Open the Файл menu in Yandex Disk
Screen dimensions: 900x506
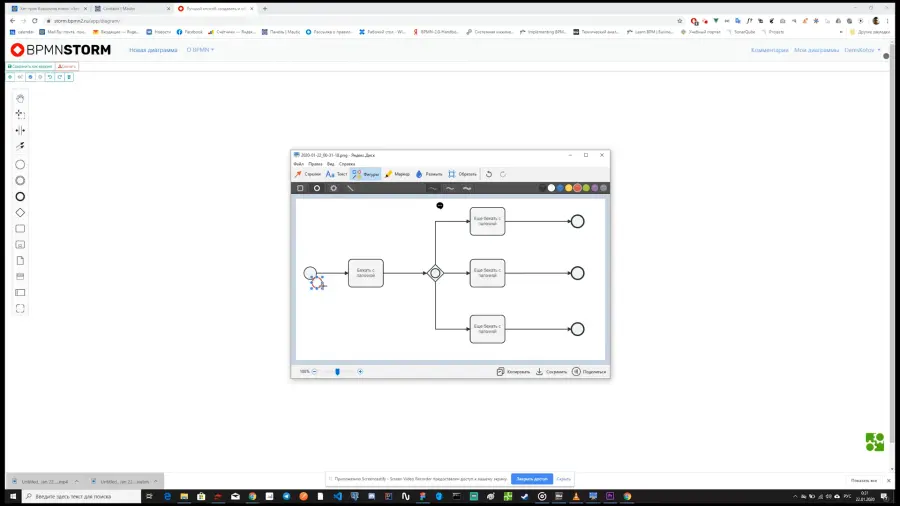point(298,164)
